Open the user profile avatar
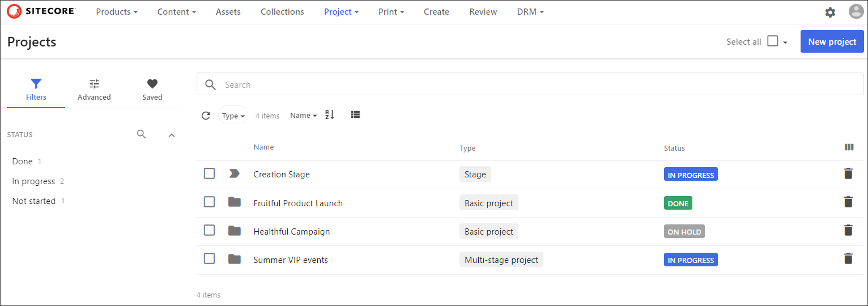868x306 pixels. (856, 11)
